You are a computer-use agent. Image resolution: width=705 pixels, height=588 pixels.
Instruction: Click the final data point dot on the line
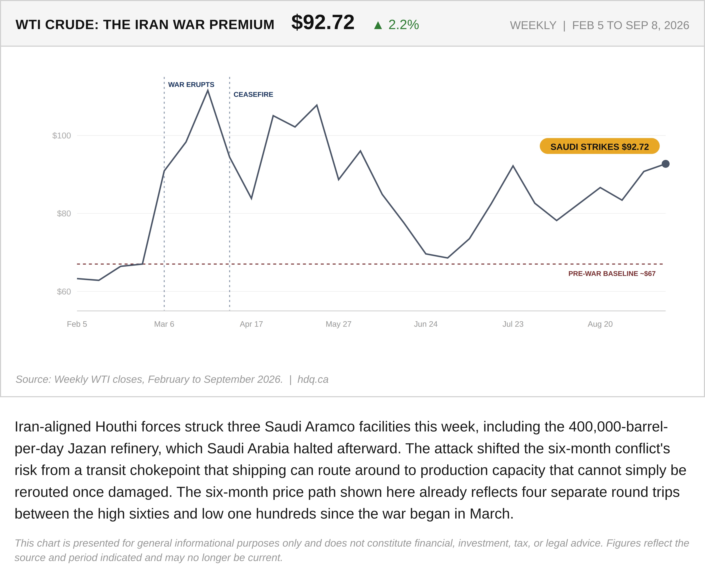click(x=665, y=164)
